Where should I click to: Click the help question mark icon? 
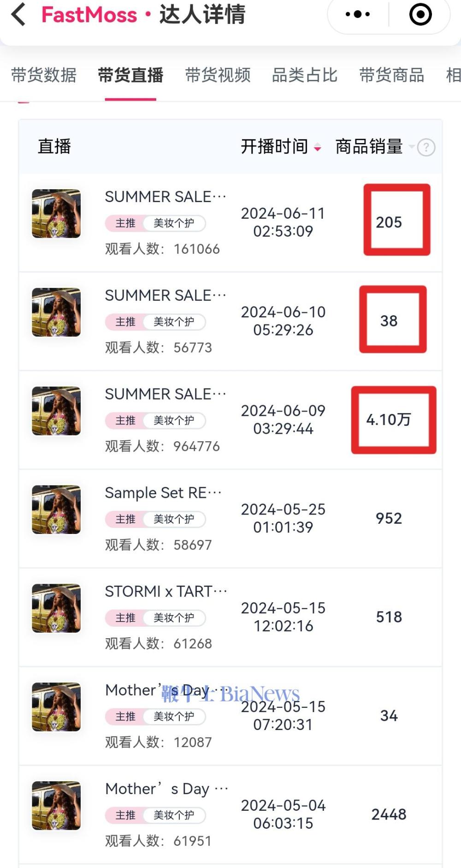[426, 148]
